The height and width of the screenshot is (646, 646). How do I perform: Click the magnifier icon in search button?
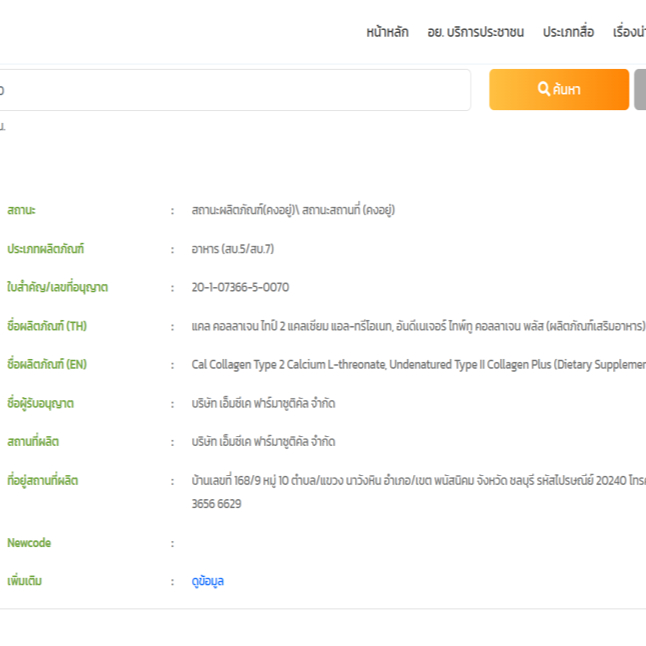(x=543, y=89)
